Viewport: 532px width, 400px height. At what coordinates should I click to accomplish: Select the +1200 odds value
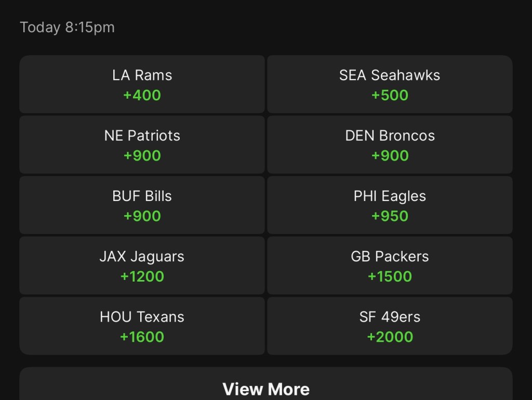[142, 276]
